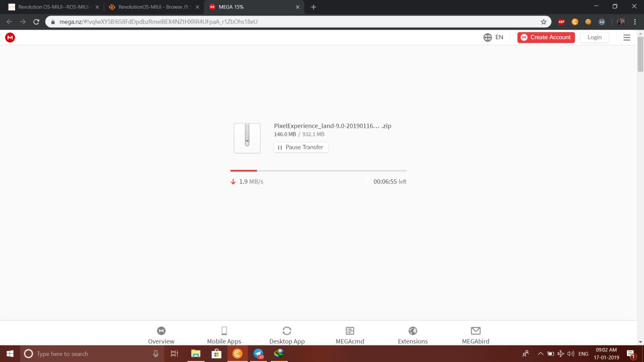
Task: Open the MEGAbird mail icon
Action: click(475, 331)
